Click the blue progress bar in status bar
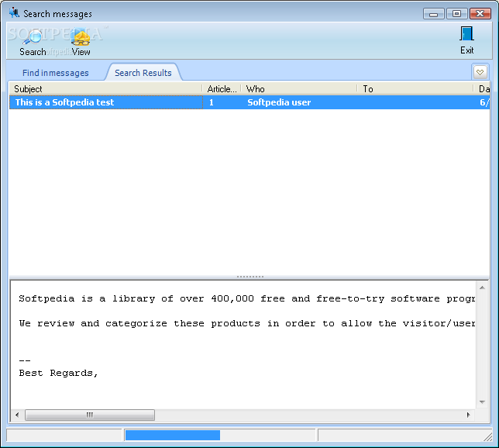 tap(173, 435)
